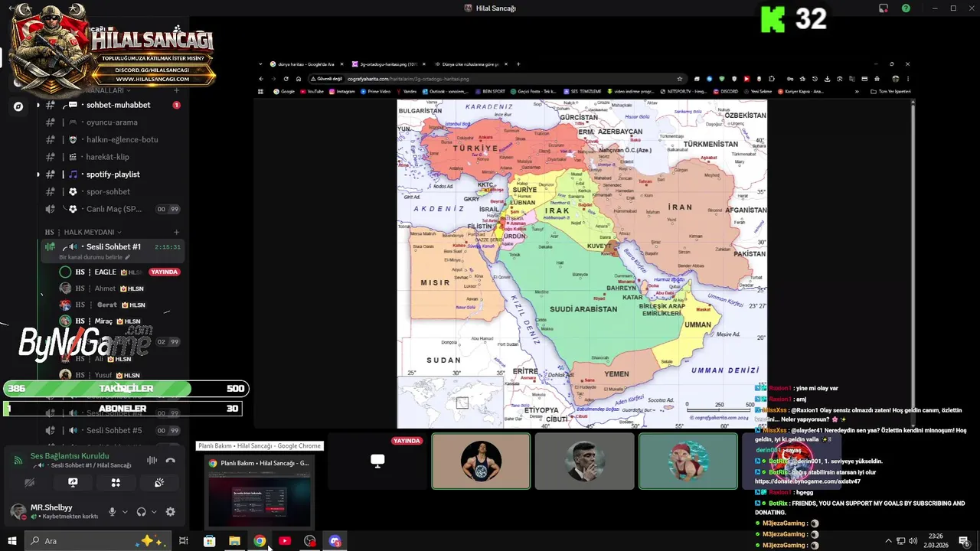Open the Discord help icon

[906, 8]
